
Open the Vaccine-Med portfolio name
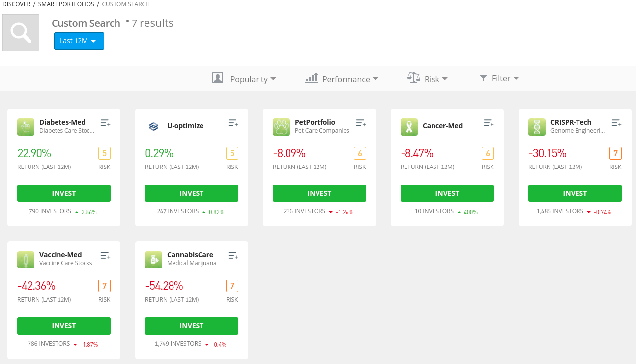[60, 255]
